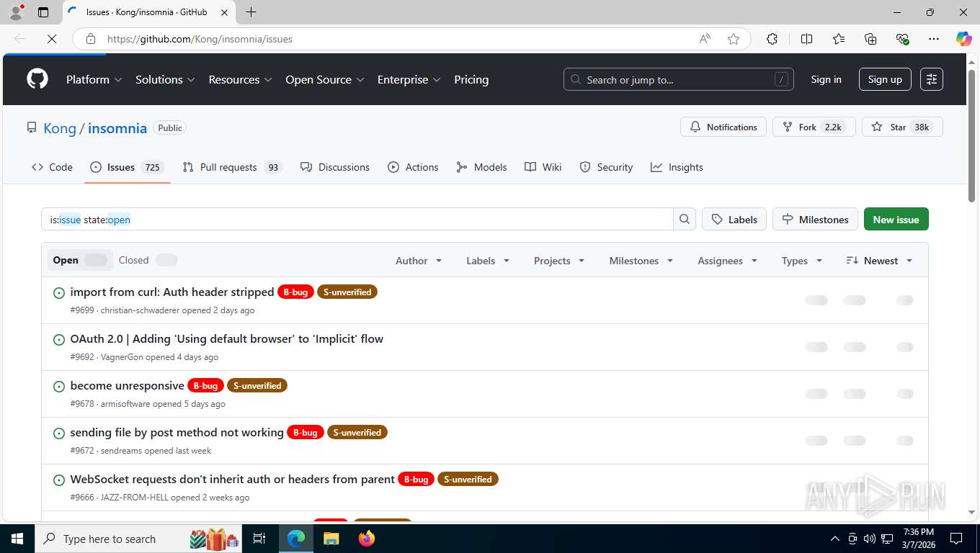
Task: Expand the Open Source menu
Action: 324,80
